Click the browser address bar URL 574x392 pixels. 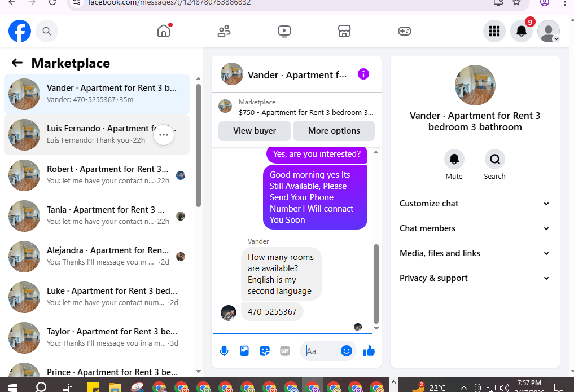click(x=169, y=3)
